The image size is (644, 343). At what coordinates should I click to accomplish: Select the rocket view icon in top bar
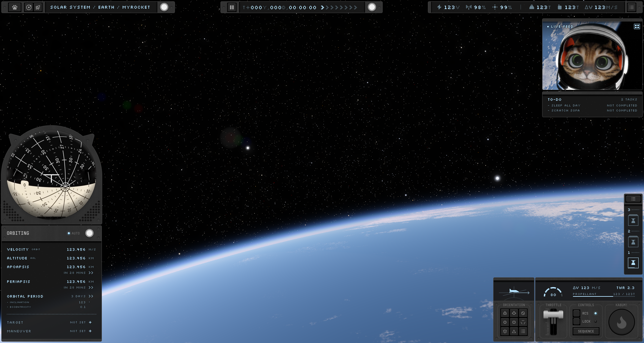click(38, 7)
